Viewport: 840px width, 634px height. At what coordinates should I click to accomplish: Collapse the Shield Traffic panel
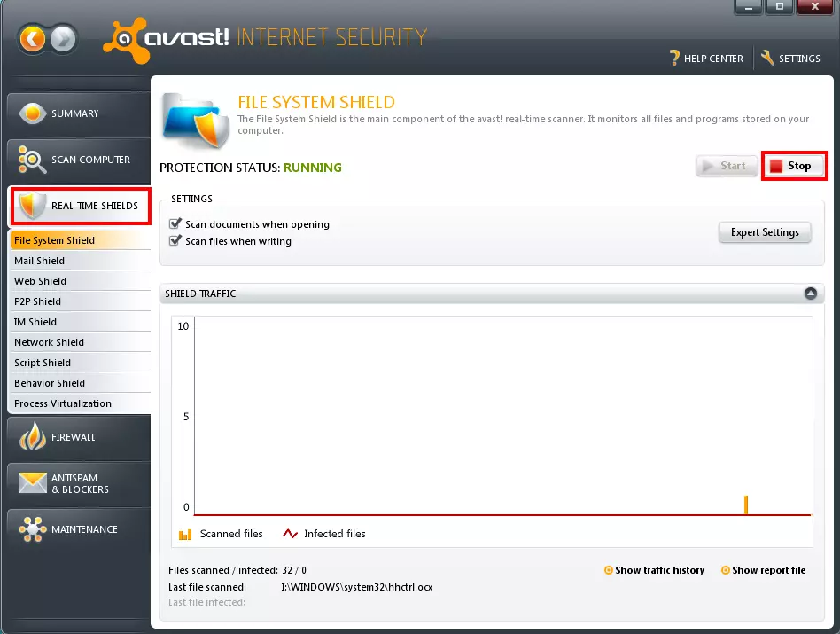(810, 294)
